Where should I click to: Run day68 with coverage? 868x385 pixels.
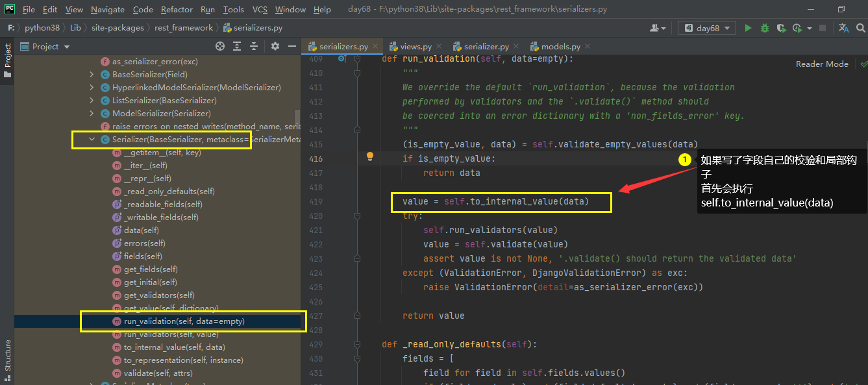(780, 28)
